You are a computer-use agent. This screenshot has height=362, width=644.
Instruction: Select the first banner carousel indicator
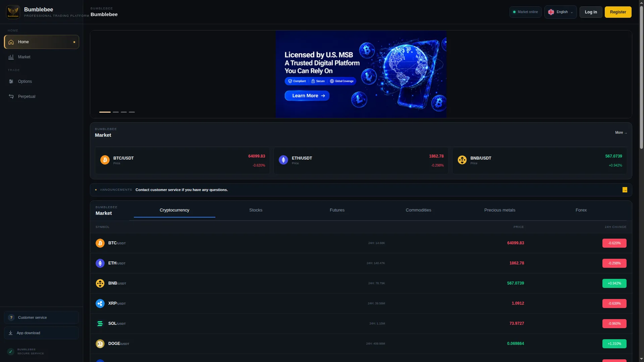(105, 112)
